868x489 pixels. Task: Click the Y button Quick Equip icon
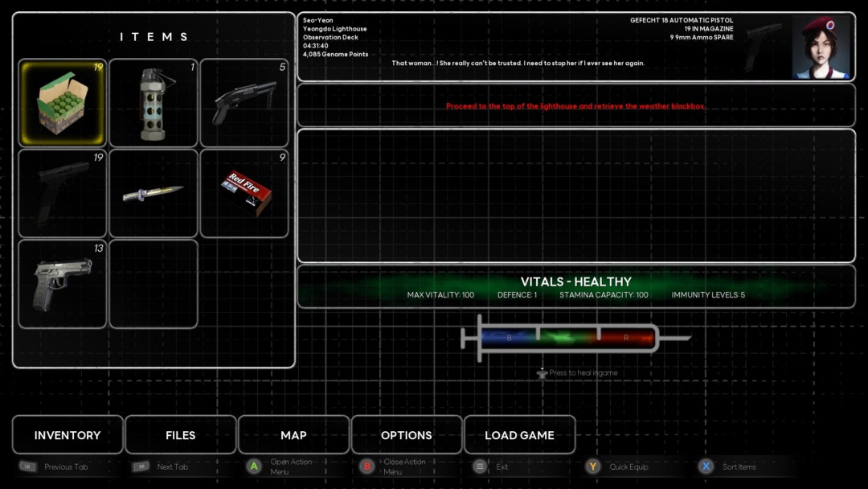point(593,466)
